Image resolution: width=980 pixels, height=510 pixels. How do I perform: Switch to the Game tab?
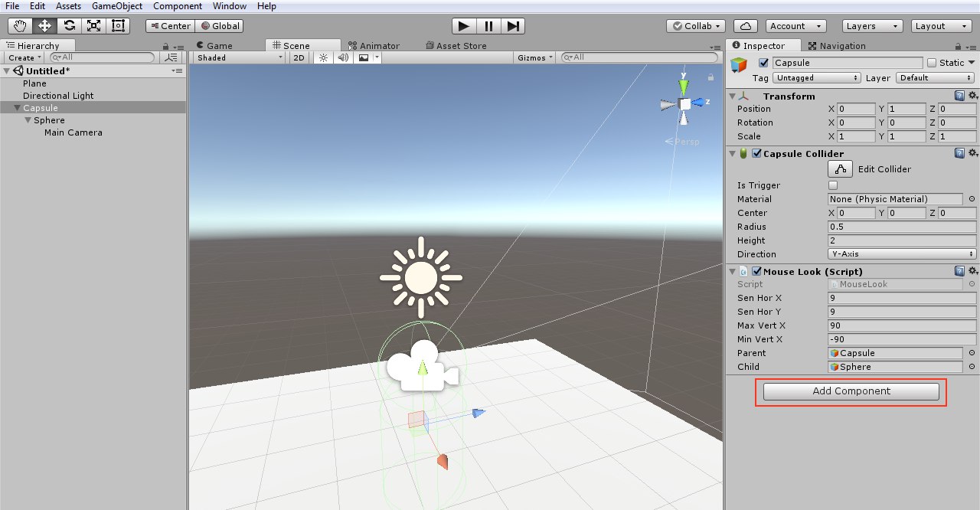pyautogui.click(x=214, y=45)
